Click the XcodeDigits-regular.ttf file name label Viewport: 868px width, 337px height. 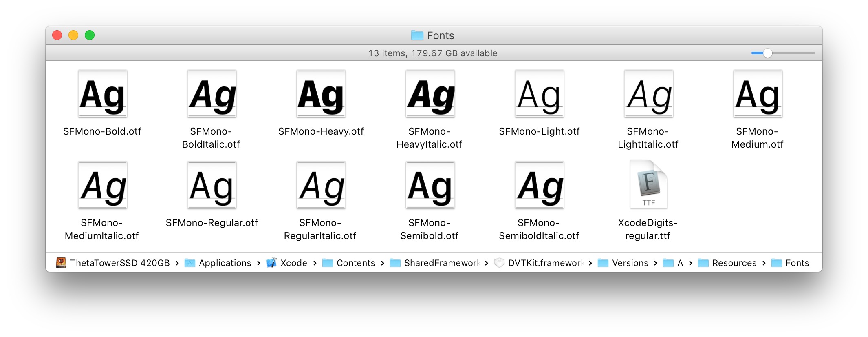(x=648, y=229)
